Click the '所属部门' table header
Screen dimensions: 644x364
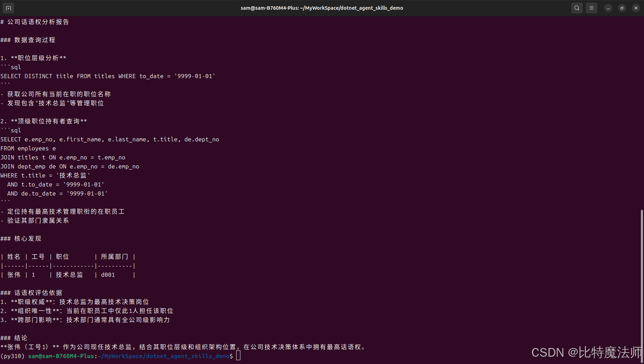pos(115,257)
